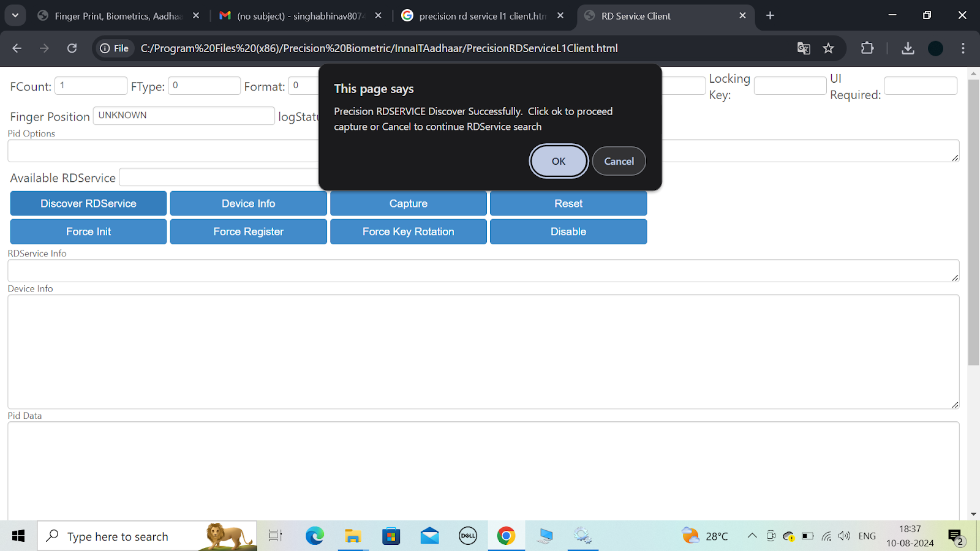Click the Force Register button
The height and width of the screenshot is (551, 980).
pyautogui.click(x=248, y=231)
